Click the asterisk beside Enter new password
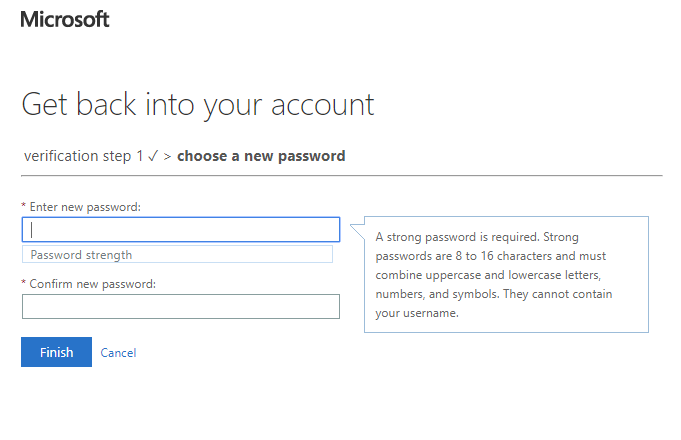This screenshot has width=681, height=440. coord(23,206)
